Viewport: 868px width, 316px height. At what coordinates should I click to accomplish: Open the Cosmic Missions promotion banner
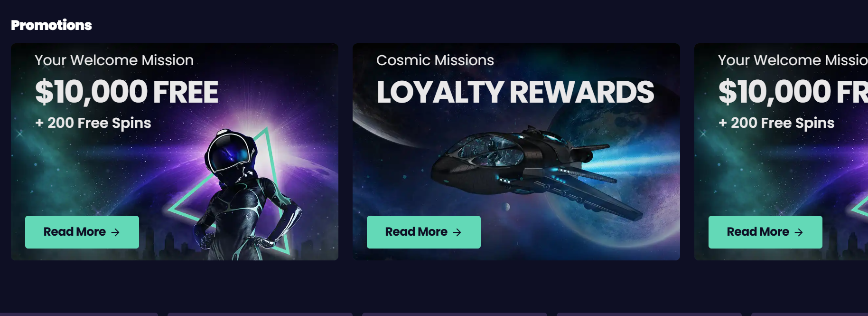516,152
